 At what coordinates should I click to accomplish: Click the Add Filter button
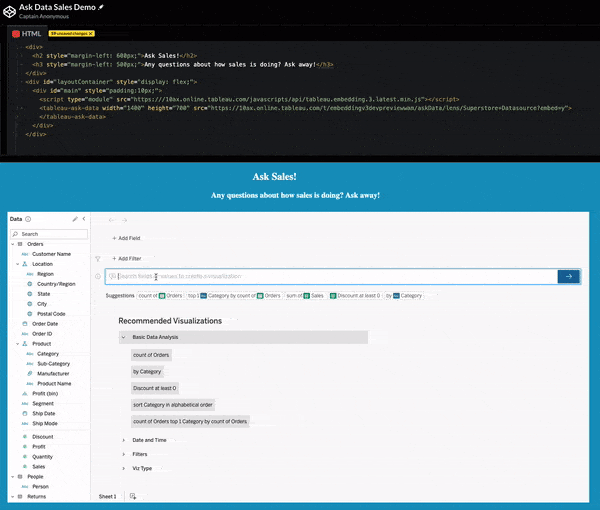[126, 258]
